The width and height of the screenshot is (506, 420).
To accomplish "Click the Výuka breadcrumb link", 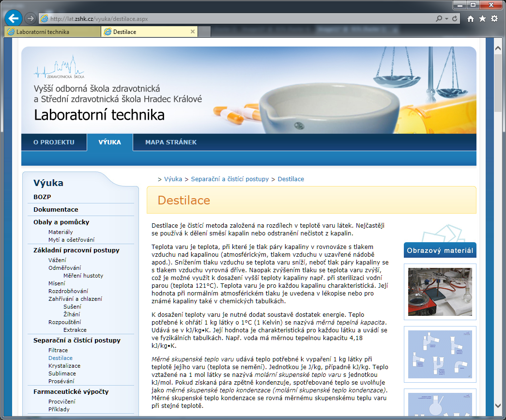I will (173, 179).
